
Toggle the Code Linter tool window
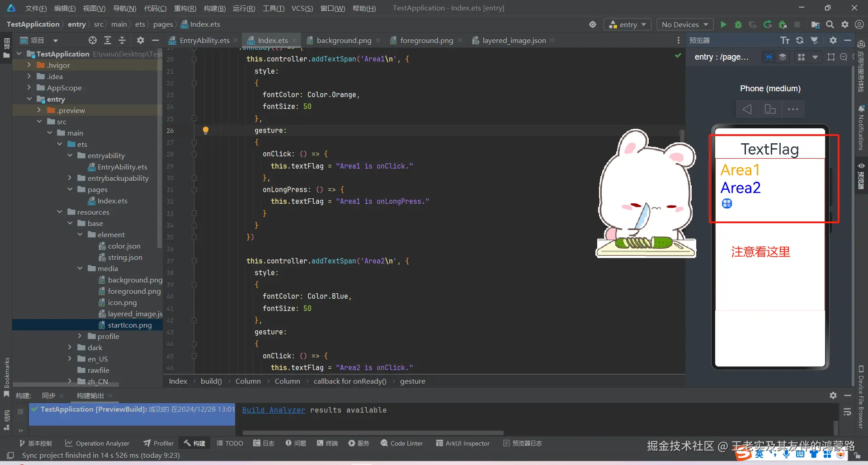402,443
